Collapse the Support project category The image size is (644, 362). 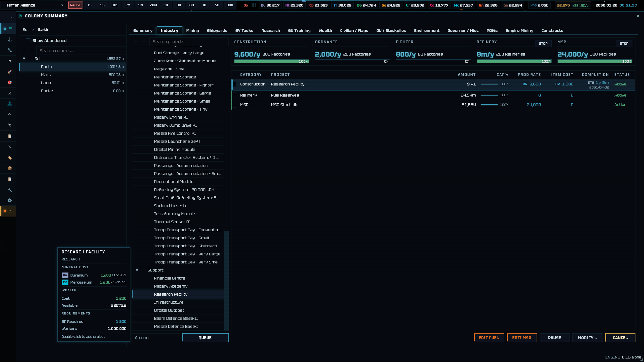point(137,270)
